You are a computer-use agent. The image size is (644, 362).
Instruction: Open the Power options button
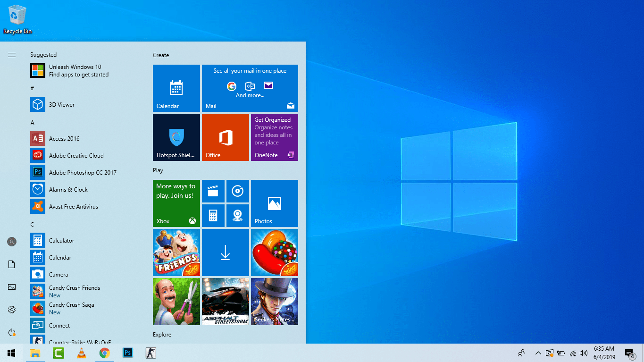pos(12,332)
